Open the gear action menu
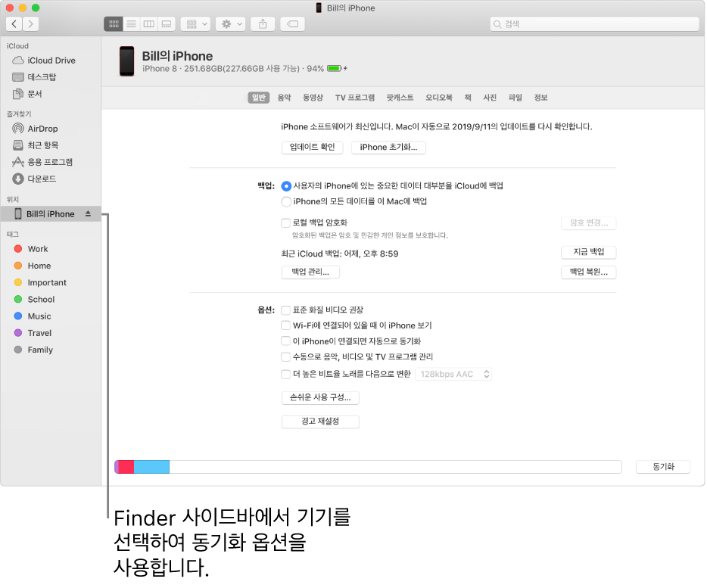 [x=230, y=24]
